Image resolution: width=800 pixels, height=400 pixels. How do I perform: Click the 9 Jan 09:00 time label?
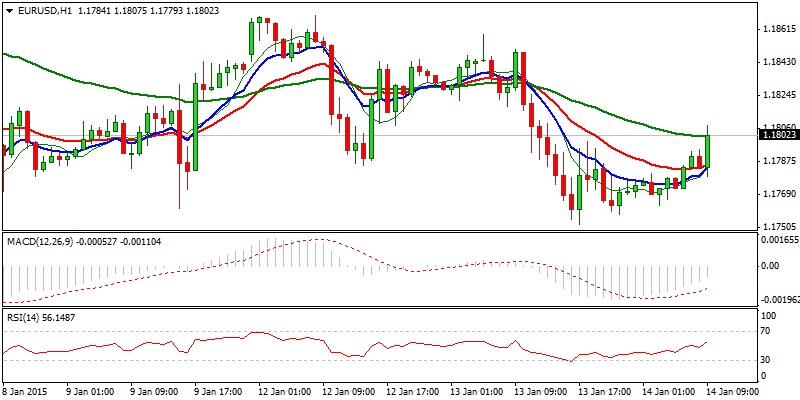[x=154, y=391]
